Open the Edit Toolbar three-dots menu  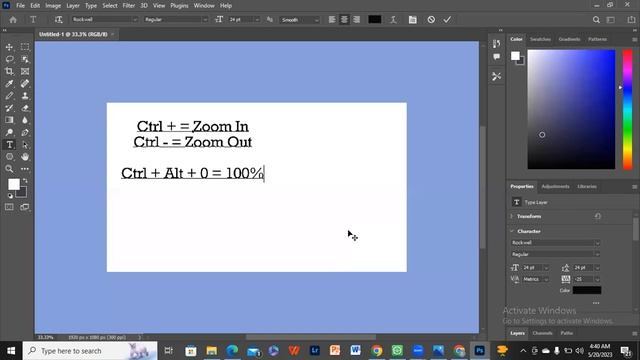click(x=25, y=169)
